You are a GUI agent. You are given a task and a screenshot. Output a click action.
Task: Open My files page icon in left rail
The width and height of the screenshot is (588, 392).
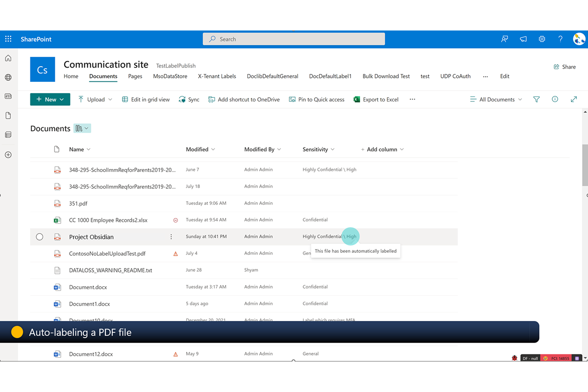click(8, 116)
